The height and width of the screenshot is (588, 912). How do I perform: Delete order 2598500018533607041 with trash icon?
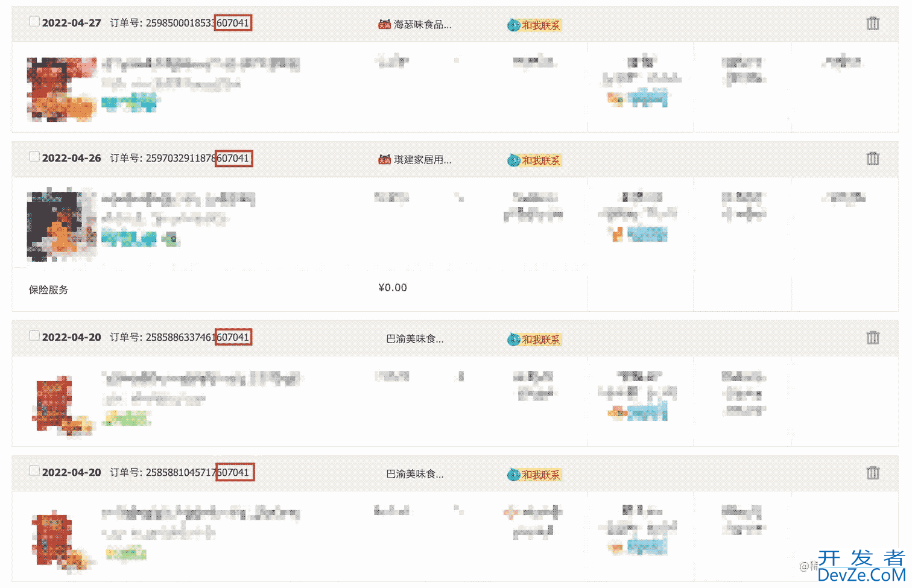[873, 24]
